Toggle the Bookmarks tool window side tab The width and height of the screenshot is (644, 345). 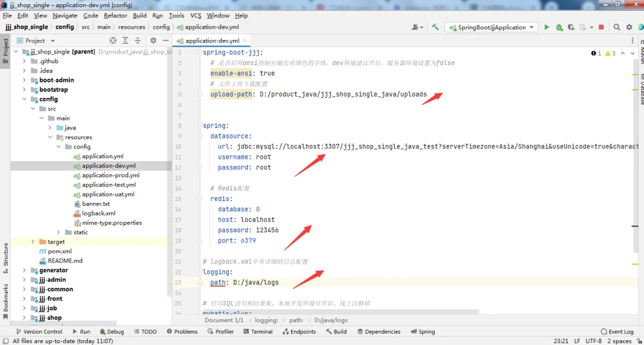[x=5, y=297]
